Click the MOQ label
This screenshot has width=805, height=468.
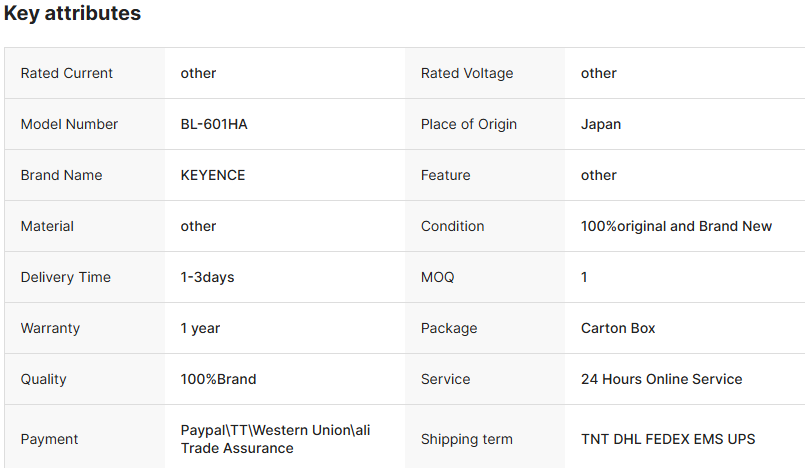437,277
